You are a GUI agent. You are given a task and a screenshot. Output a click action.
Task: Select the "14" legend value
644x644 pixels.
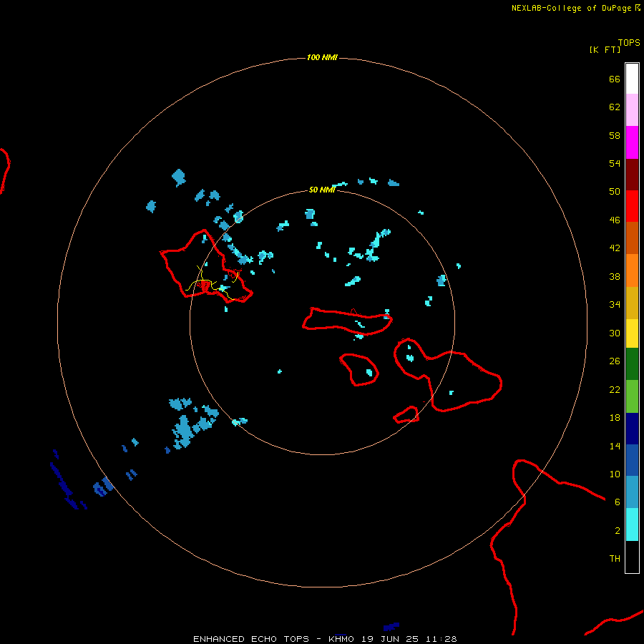(x=615, y=446)
